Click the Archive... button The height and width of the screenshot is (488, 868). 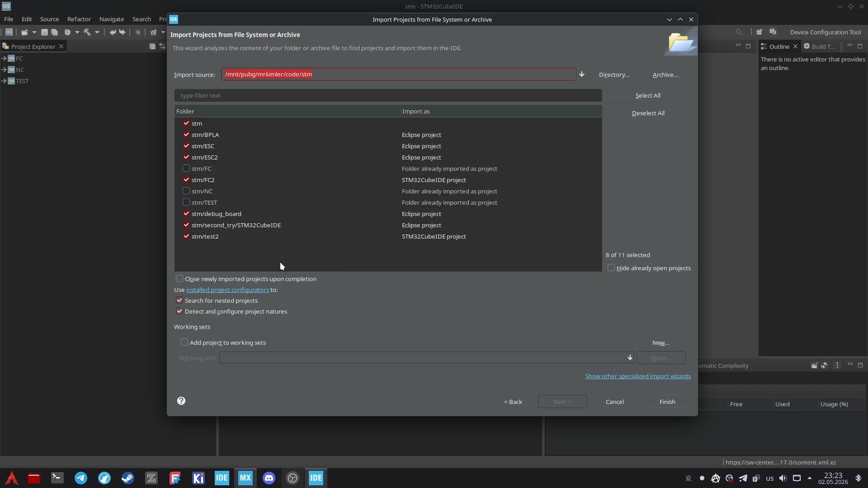pos(665,75)
